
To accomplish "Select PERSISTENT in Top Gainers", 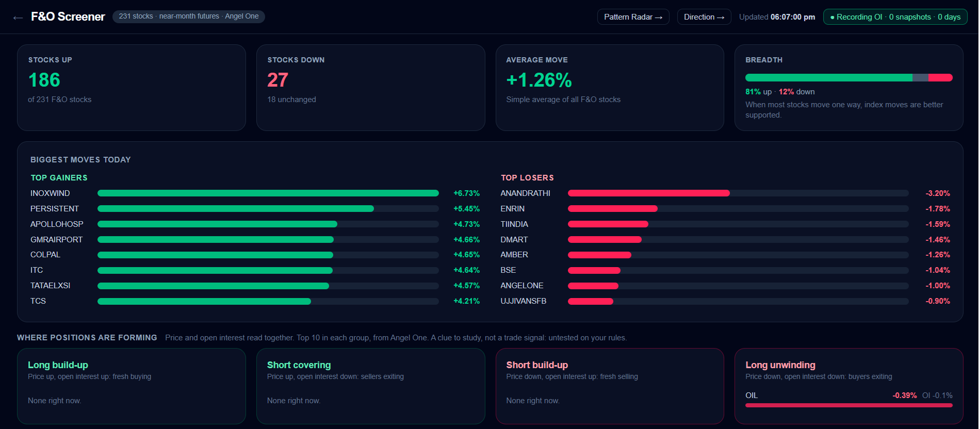I will point(55,209).
